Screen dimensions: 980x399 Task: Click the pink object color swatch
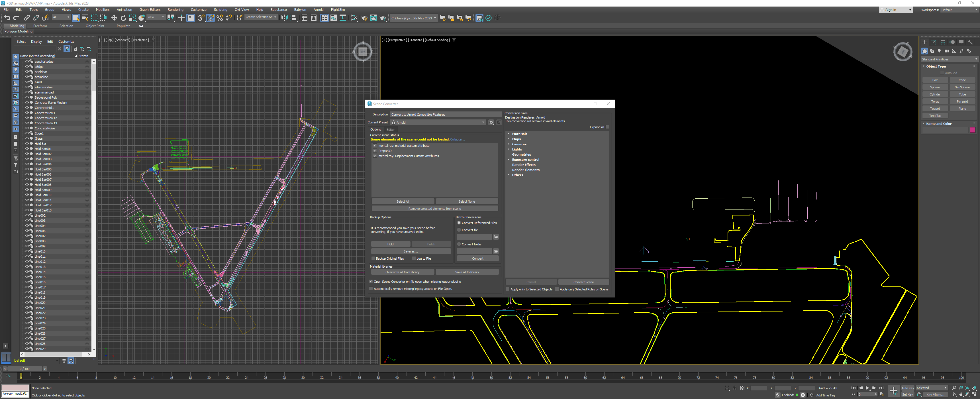pyautogui.click(x=972, y=130)
